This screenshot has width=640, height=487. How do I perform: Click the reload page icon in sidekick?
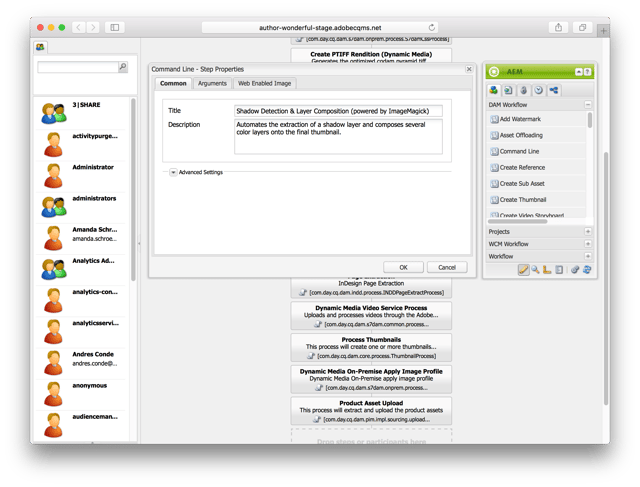[587, 270]
